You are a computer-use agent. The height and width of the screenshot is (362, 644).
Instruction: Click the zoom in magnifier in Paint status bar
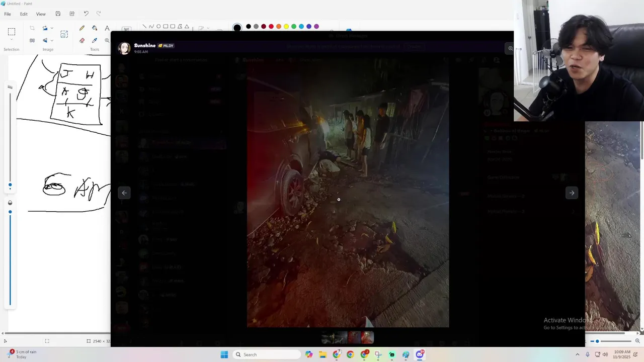coord(637,341)
